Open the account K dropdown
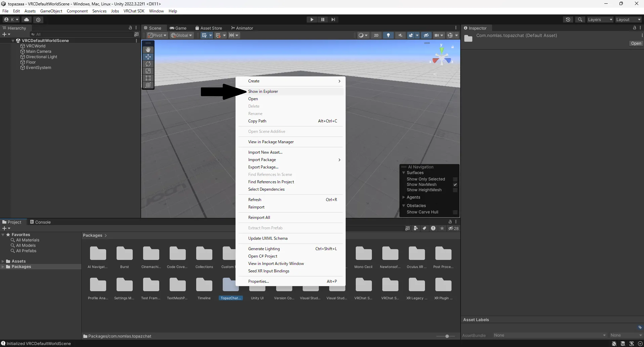644x347 pixels. coord(11,20)
